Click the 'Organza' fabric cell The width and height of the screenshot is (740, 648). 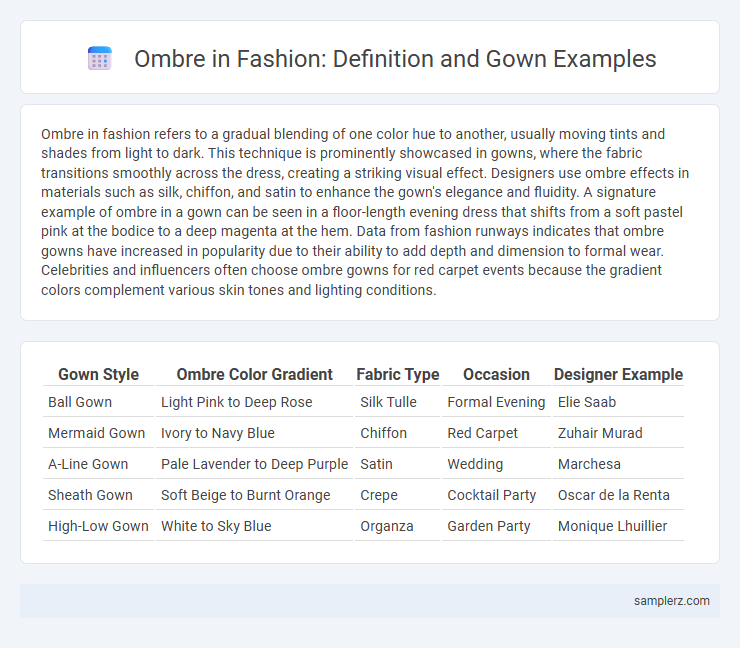click(x=397, y=526)
